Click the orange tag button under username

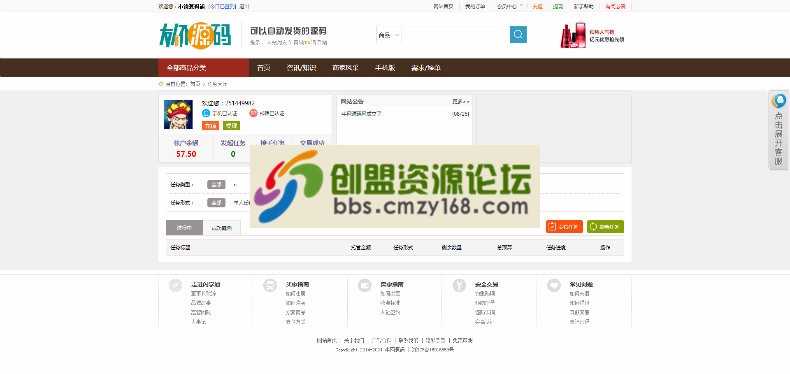point(210,126)
